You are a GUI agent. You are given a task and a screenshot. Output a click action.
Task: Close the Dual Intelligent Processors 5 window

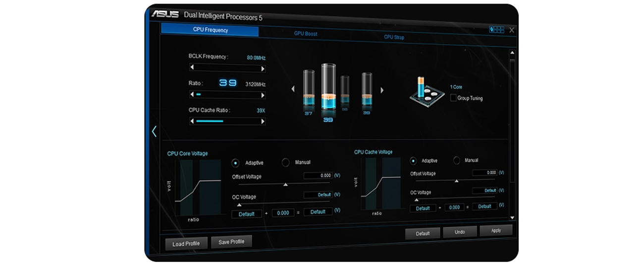512,30
